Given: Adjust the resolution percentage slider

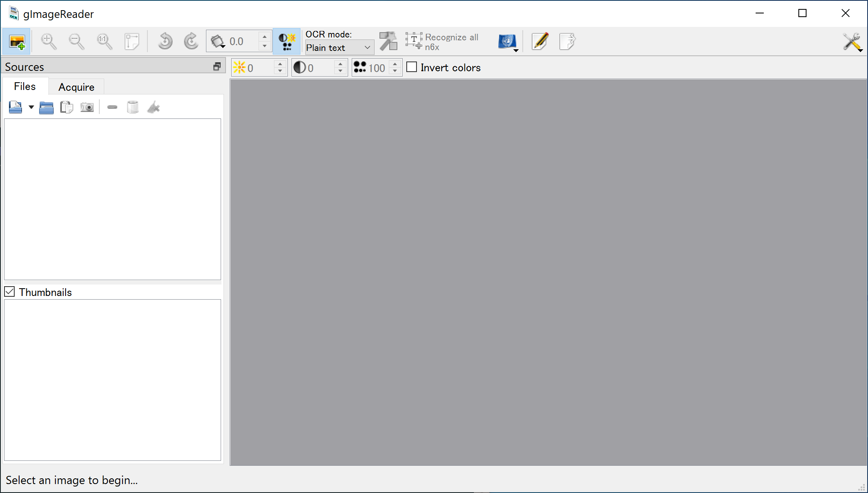Looking at the screenshot, I should point(375,67).
